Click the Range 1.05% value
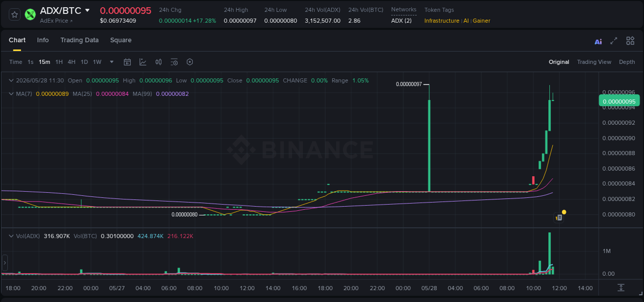This screenshot has width=644, height=302. click(x=361, y=80)
